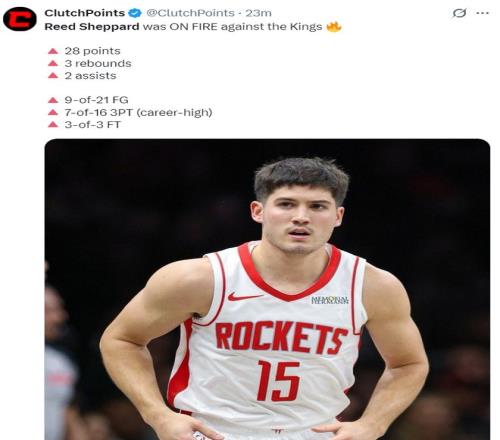The width and height of the screenshot is (500, 440).
Task: Click the bold Reed Sheppard text
Action: (x=92, y=27)
